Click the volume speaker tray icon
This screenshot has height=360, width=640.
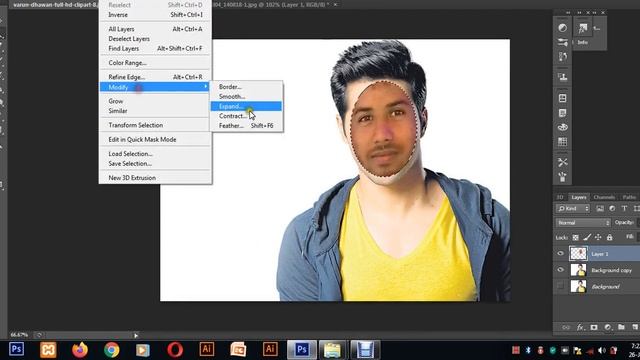(602, 350)
